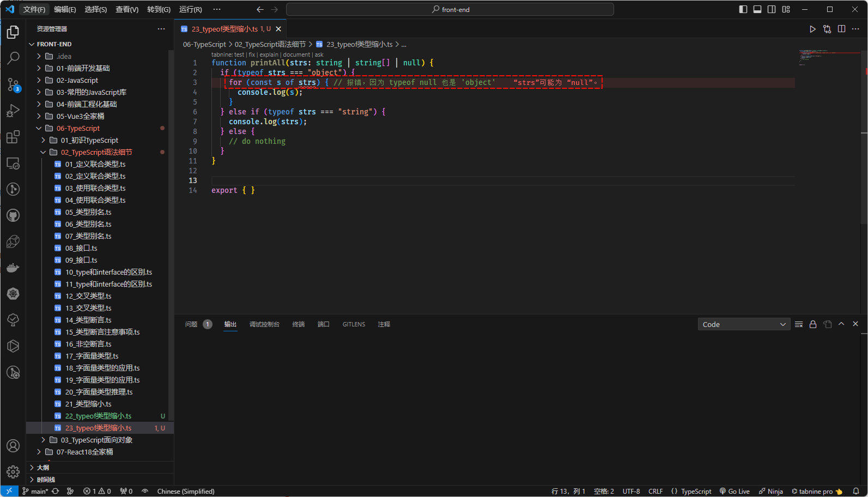Click Go Live in status bar
Screen dimensions: 868x497
click(x=735, y=491)
